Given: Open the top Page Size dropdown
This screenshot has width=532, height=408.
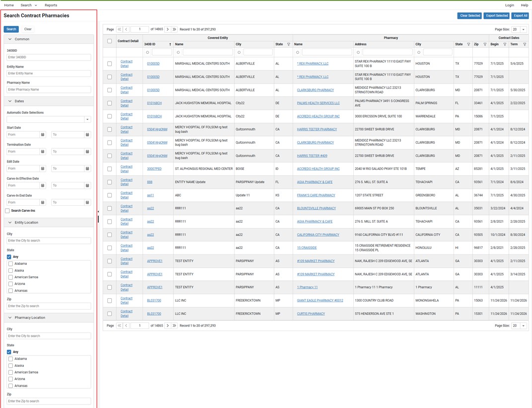Looking at the screenshot, I should [523, 29].
